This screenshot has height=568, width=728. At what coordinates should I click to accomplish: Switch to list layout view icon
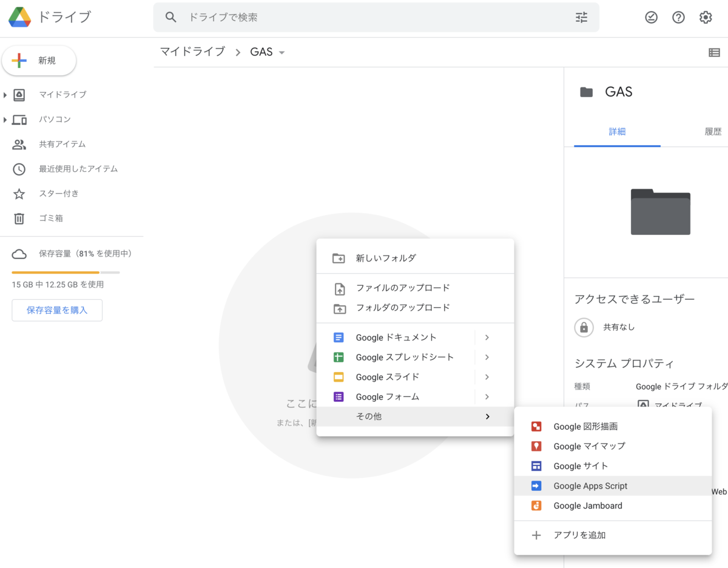[714, 53]
